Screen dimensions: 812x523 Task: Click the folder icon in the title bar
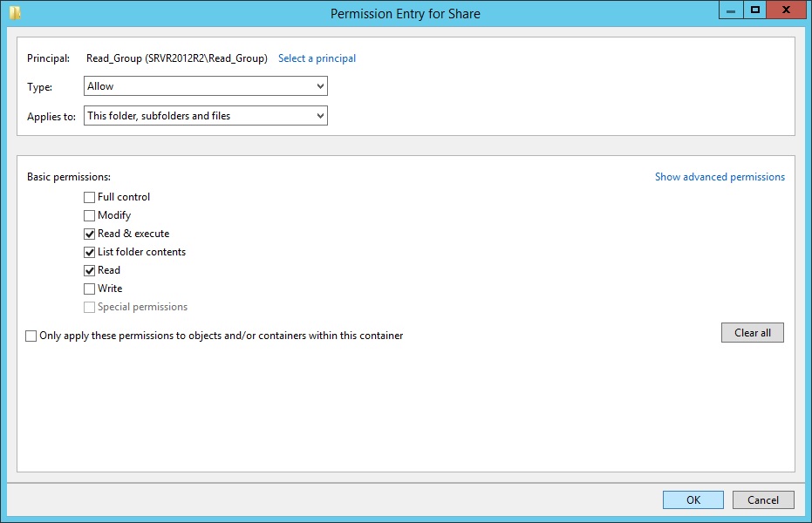(x=15, y=13)
